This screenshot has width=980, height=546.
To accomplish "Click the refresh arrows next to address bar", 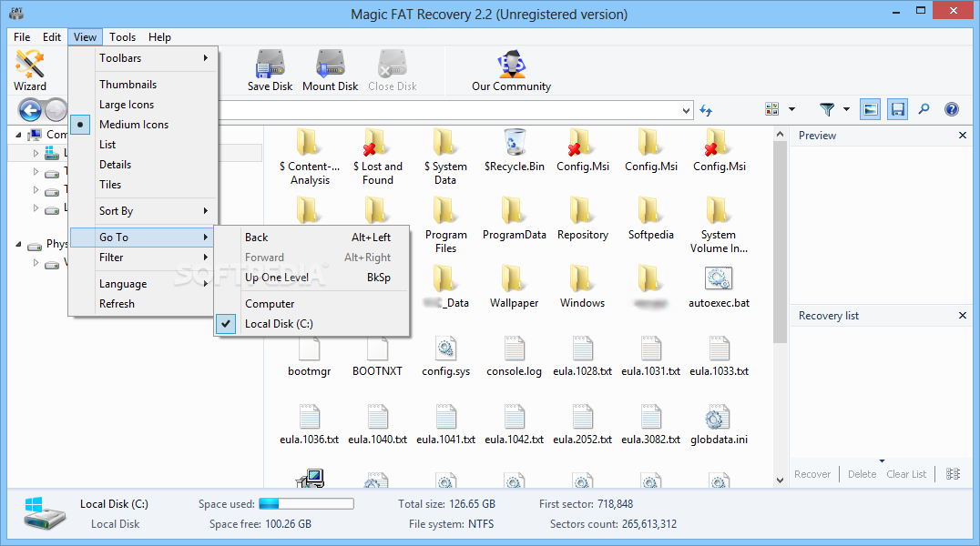I will 706,111.
